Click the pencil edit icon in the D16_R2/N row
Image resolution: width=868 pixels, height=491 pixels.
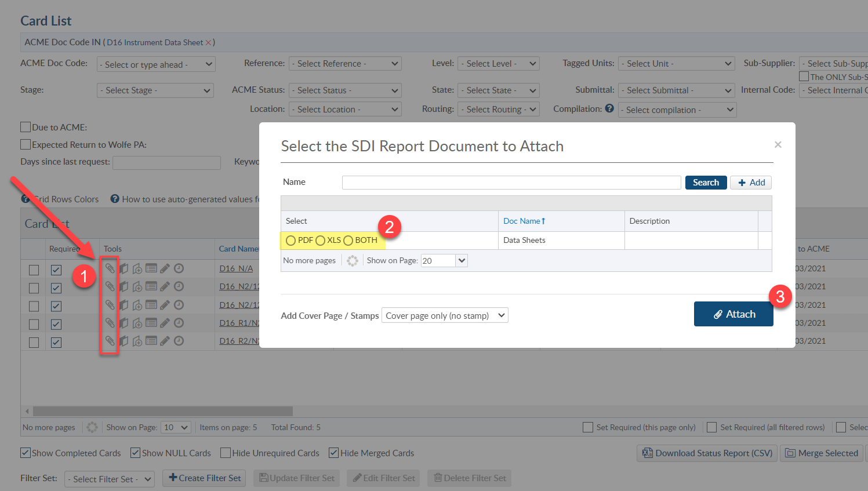tap(165, 341)
